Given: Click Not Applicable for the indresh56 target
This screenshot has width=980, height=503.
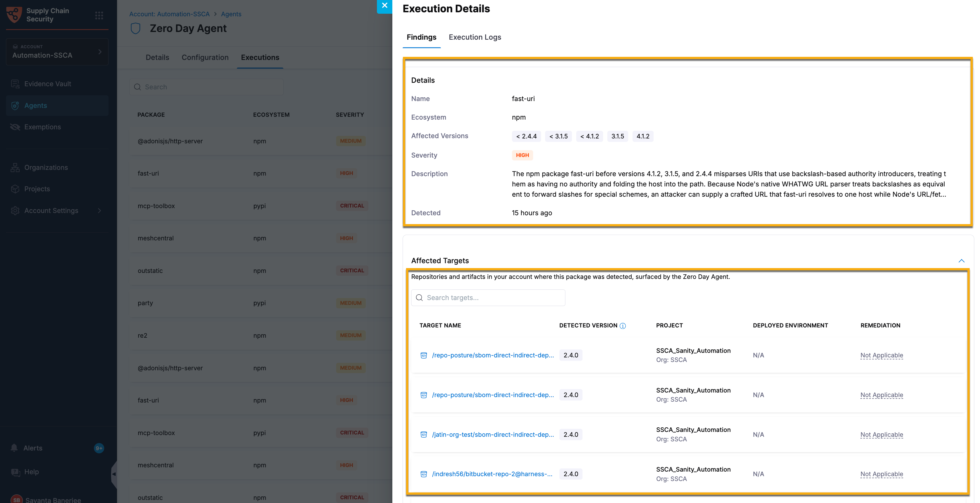Looking at the screenshot, I should pos(881,474).
